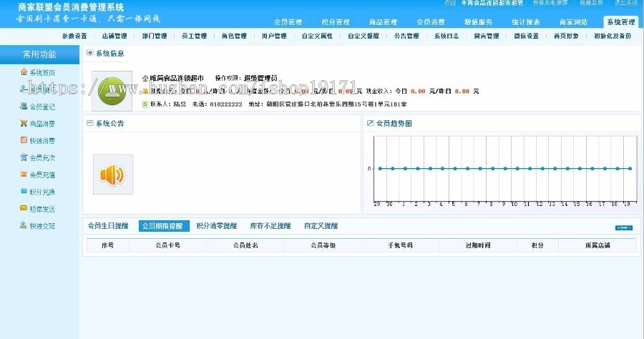Open 快速消费 quick consumption icon
Screen dimensions: 644x339
pyautogui.click(x=24, y=140)
